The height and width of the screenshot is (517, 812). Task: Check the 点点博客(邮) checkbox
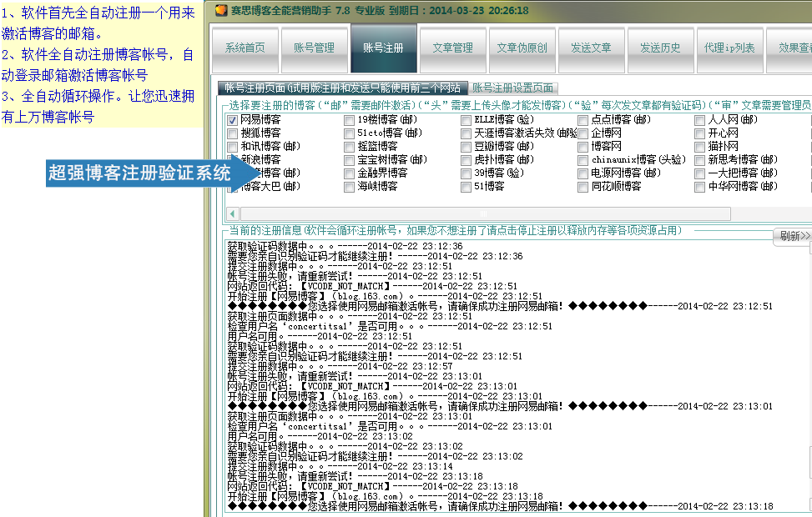point(583,120)
